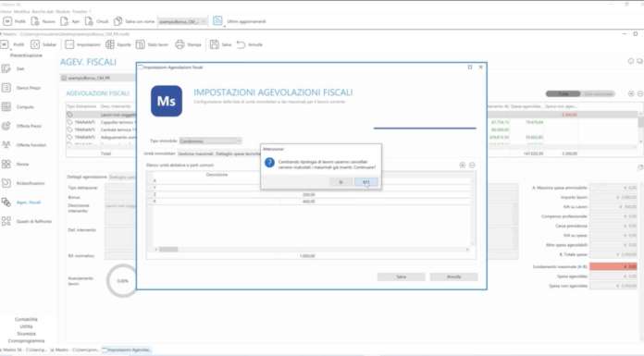Choose No in the Attenzione dialog
Screen dimensions: 644x356
pyautogui.click(x=365, y=182)
